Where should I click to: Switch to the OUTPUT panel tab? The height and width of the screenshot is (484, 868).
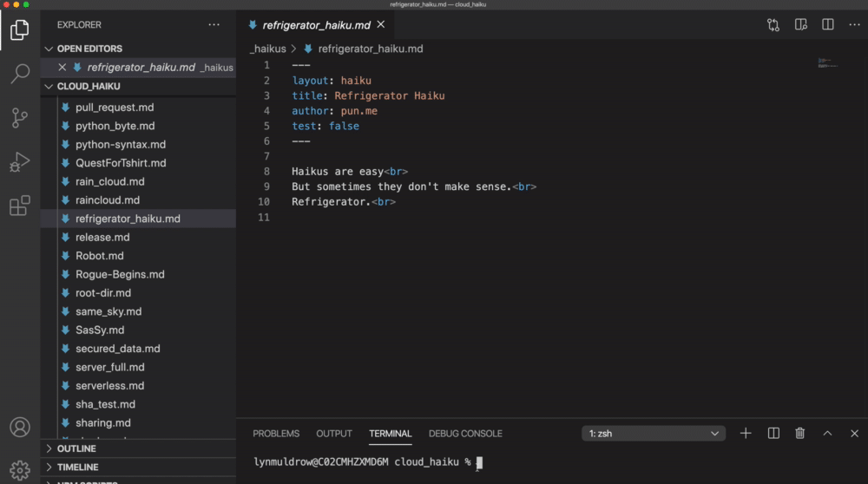click(x=334, y=434)
